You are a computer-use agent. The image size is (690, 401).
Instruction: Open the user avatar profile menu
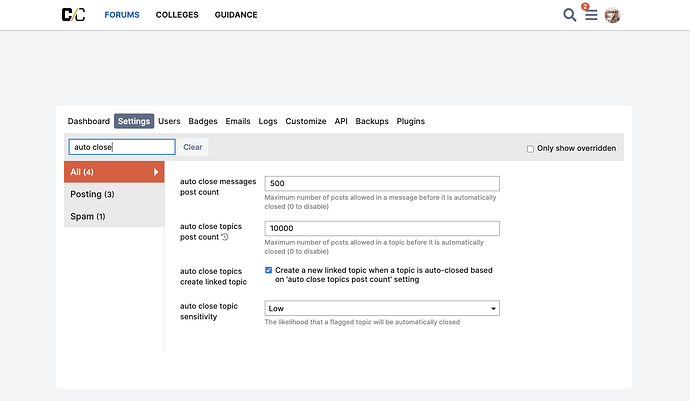click(612, 15)
